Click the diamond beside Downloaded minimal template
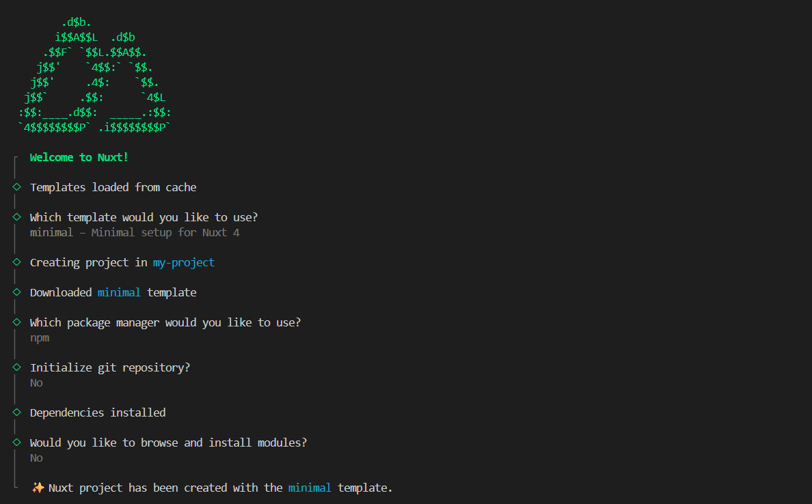This screenshot has height=504, width=812. tap(17, 292)
